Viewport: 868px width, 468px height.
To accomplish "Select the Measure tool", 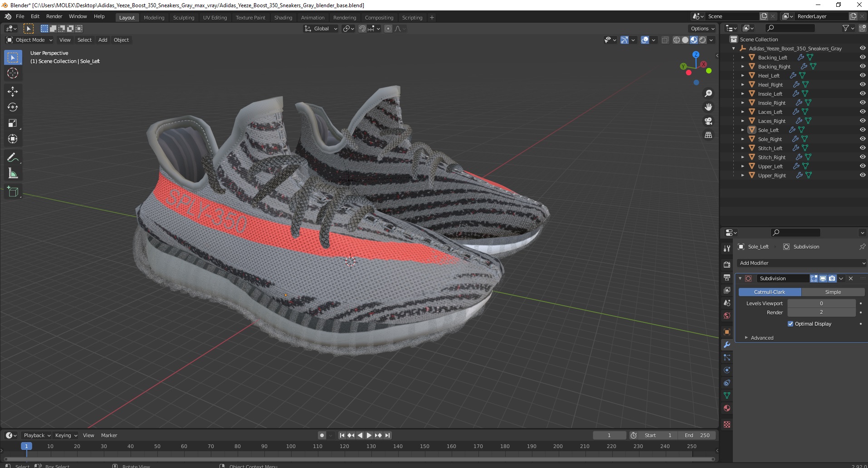I will pos(13,173).
